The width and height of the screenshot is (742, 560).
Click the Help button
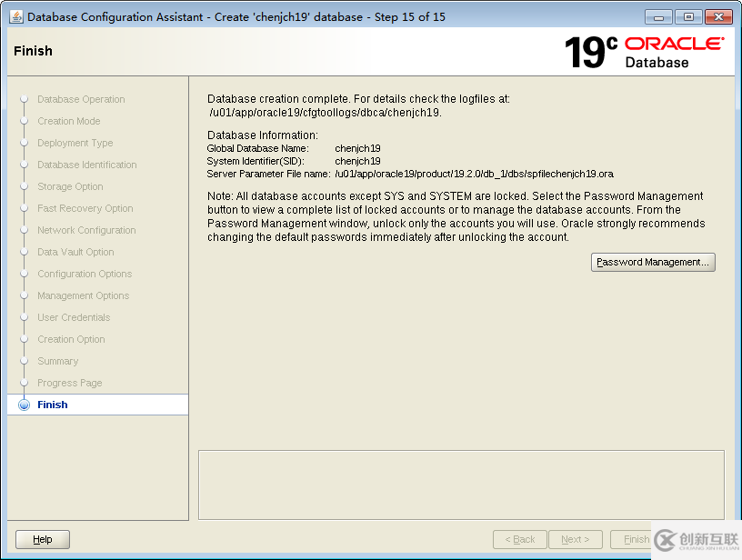[43, 539]
